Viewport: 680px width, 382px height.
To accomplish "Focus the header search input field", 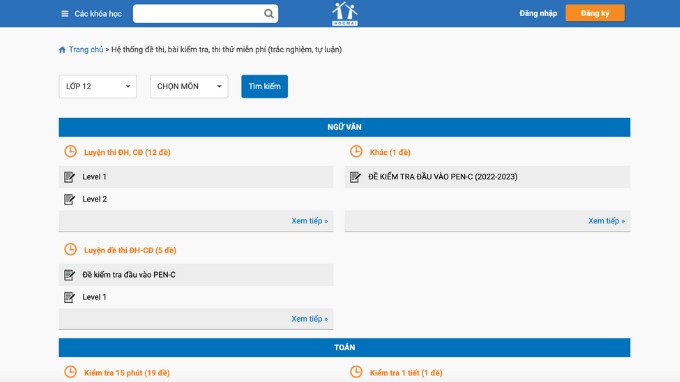I will [199, 14].
